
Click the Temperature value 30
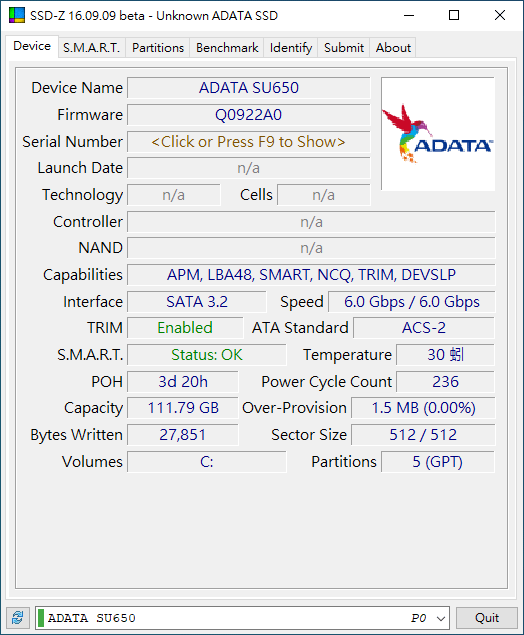[x=445, y=355]
